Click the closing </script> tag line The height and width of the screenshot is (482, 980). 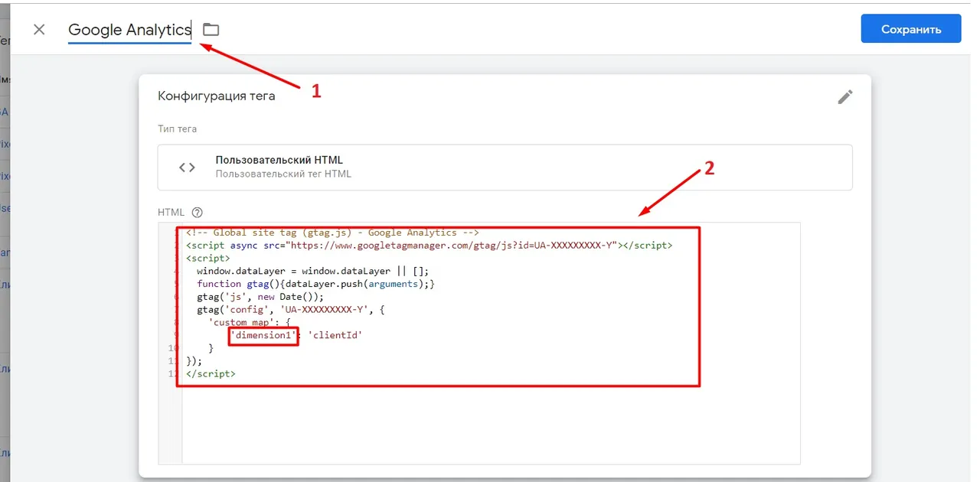[211, 374]
